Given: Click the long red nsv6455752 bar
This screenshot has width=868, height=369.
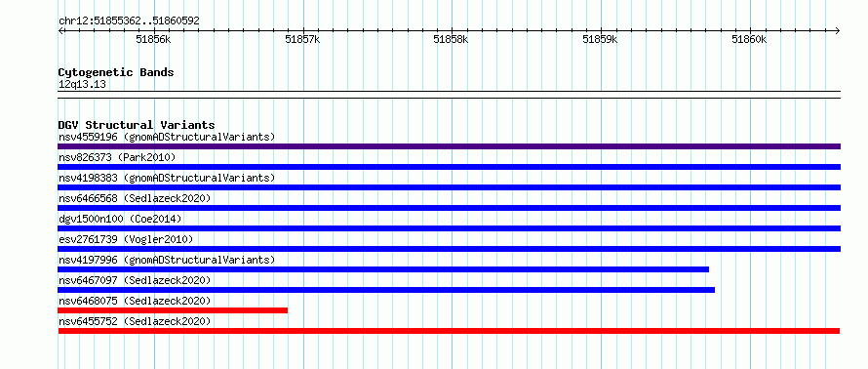Looking at the screenshot, I should [x=449, y=331].
